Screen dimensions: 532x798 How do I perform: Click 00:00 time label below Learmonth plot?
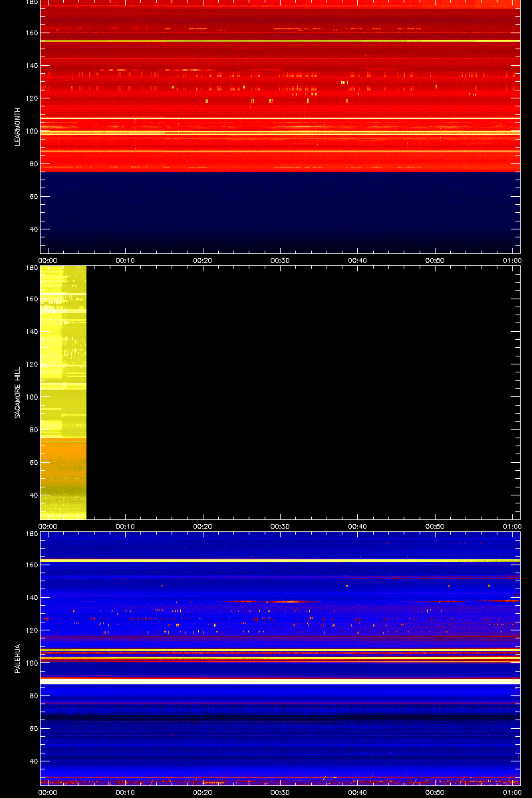coord(48,260)
